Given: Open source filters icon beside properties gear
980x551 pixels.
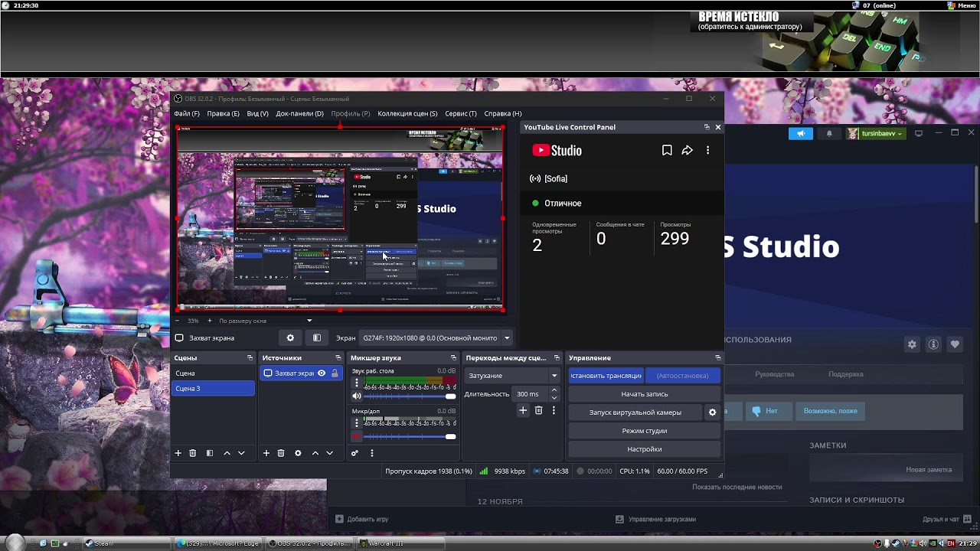Looking at the screenshot, I should click(317, 337).
